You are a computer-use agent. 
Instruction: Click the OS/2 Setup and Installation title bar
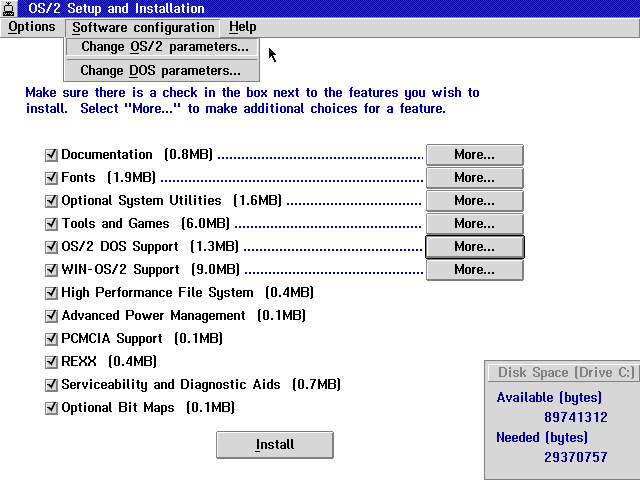pos(328,9)
